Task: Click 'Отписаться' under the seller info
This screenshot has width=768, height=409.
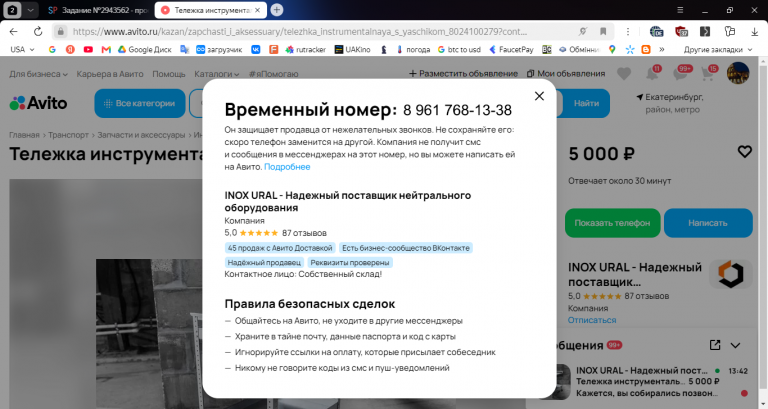Action: point(592,320)
